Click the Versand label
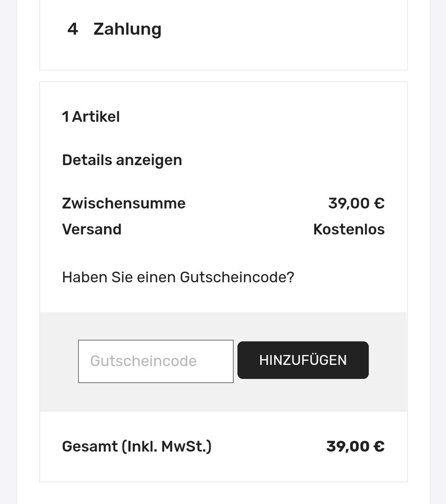 pos(92,230)
